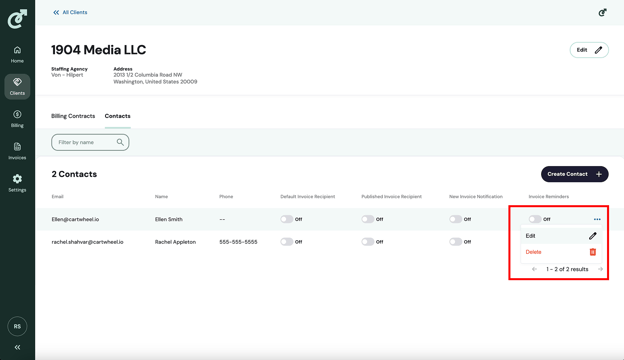Go back to All Clients

[x=70, y=12]
